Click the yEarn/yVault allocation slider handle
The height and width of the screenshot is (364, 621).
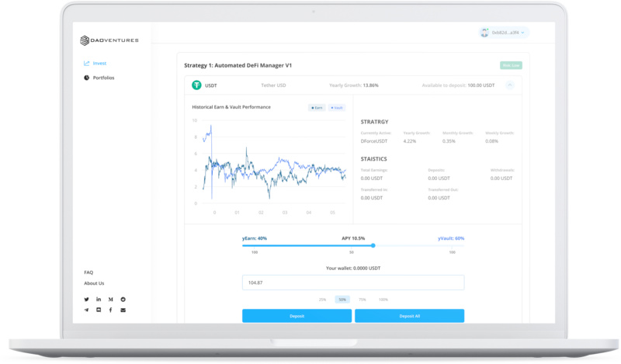coord(373,245)
